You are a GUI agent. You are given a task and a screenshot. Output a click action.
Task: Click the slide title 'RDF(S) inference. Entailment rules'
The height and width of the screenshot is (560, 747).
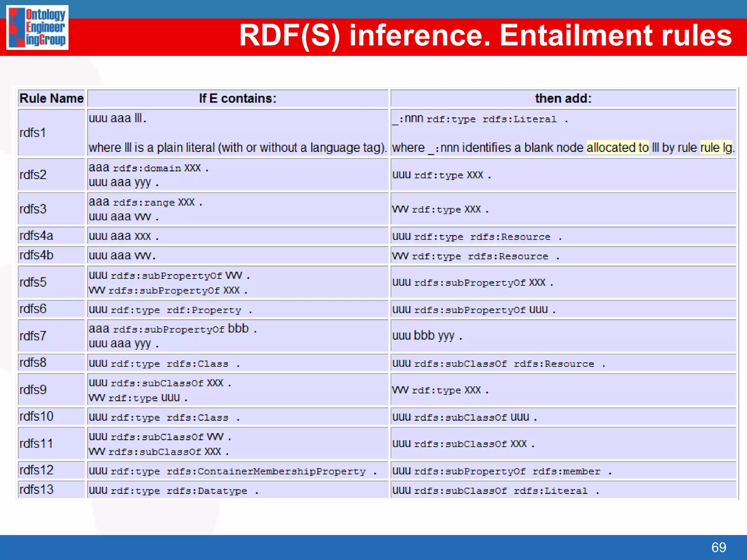point(485,35)
